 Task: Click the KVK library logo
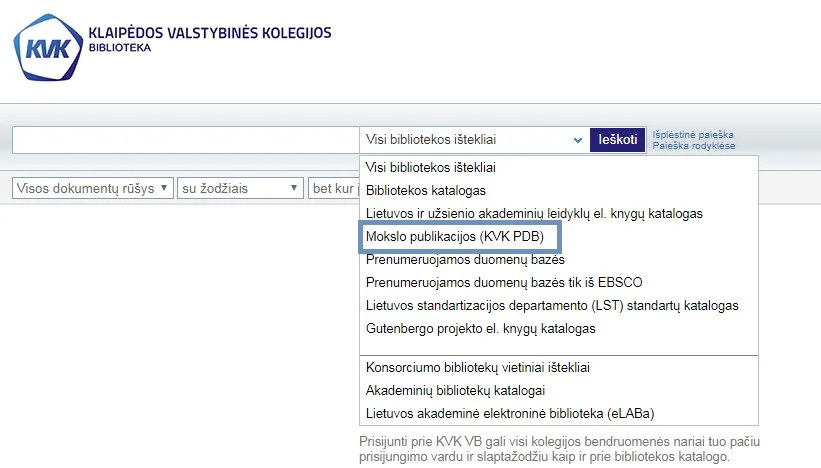[48, 48]
